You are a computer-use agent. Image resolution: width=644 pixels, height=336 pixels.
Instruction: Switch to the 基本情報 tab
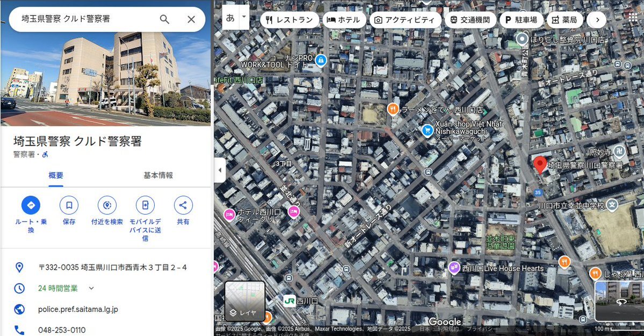(x=158, y=175)
